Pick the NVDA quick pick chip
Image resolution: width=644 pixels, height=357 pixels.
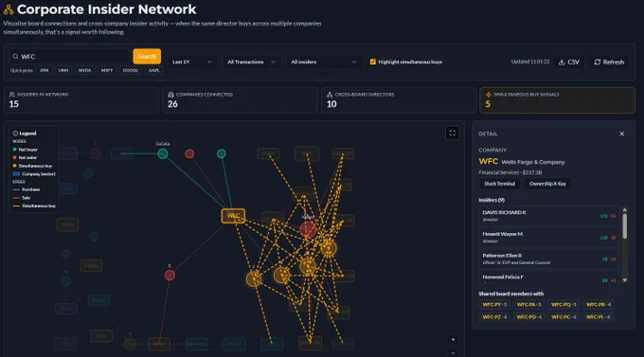(84, 70)
